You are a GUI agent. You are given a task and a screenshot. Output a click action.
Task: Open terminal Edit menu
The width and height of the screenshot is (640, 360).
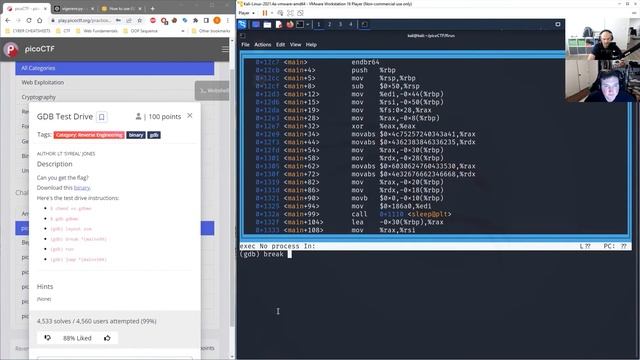280,44
